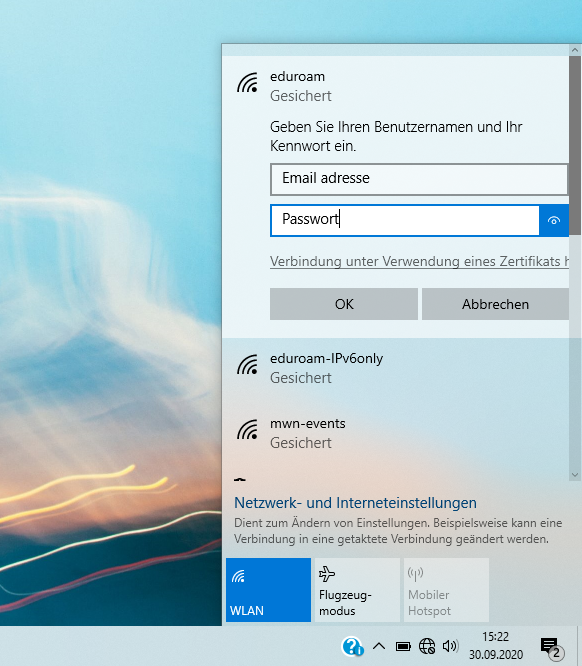Click the scrollbar down arrow in network list
This screenshot has width=582, height=666.
click(x=575, y=475)
